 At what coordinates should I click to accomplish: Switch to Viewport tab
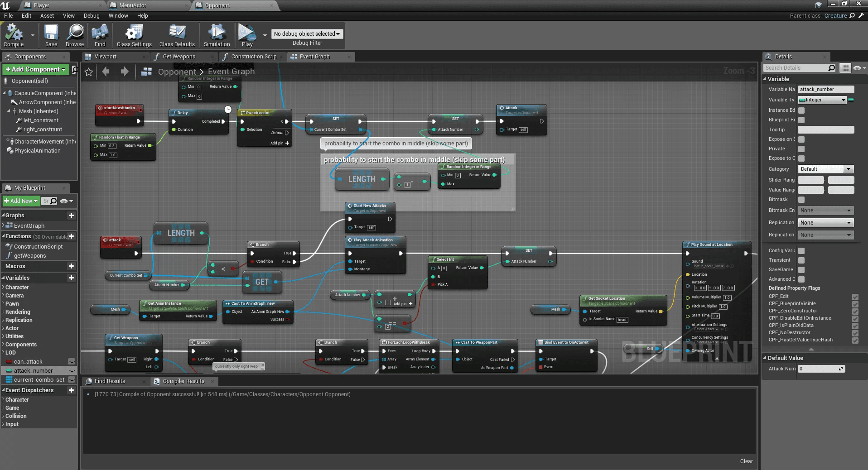click(x=105, y=57)
